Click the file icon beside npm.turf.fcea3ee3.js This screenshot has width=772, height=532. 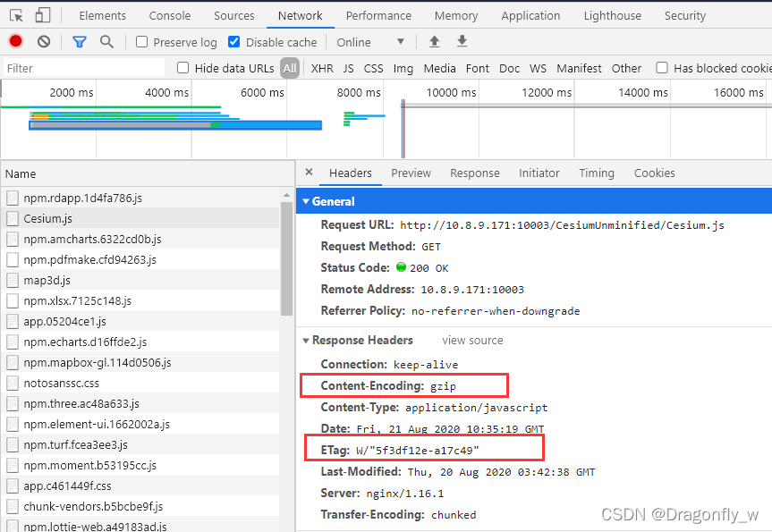click(13, 445)
